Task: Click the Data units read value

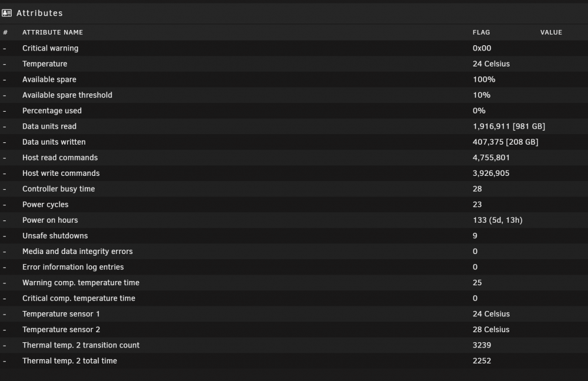Action: (509, 126)
